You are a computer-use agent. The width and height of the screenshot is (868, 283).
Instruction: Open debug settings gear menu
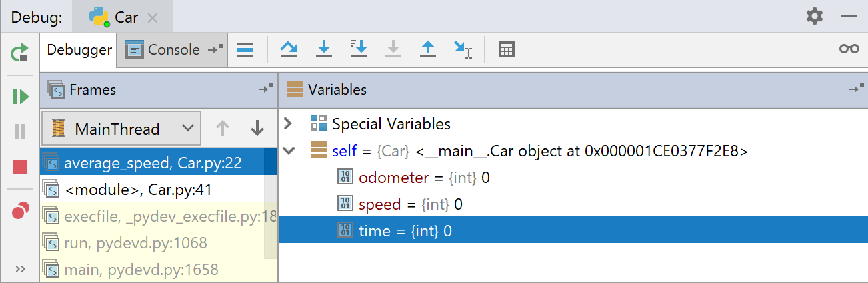814,17
